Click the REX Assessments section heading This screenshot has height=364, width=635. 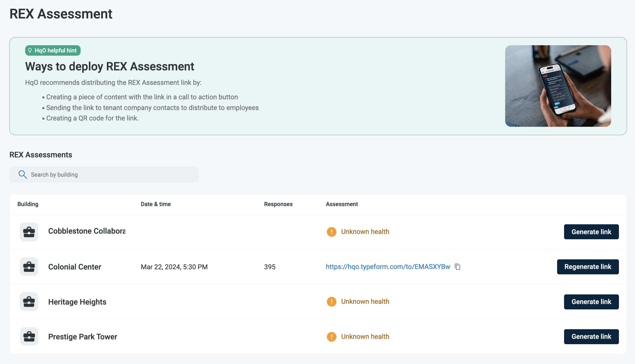[x=41, y=155]
